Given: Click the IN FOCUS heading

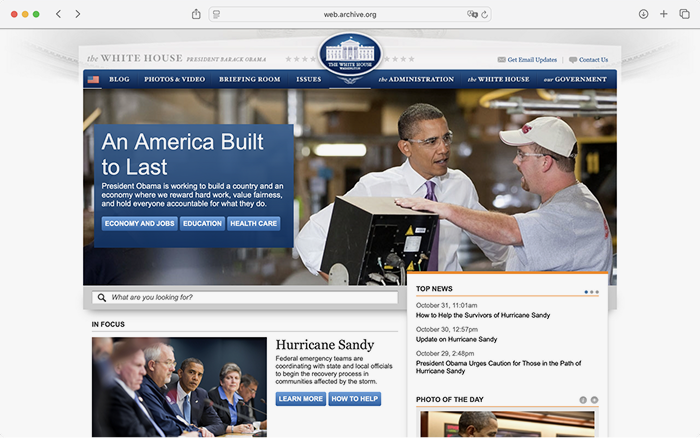Looking at the screenshot, I should tap(108, 325).
